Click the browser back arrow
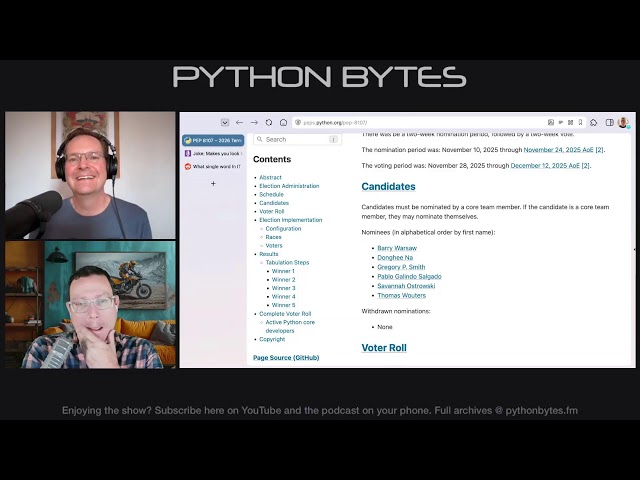Screen dimensions: 640x480 click(x=240, y=122)
